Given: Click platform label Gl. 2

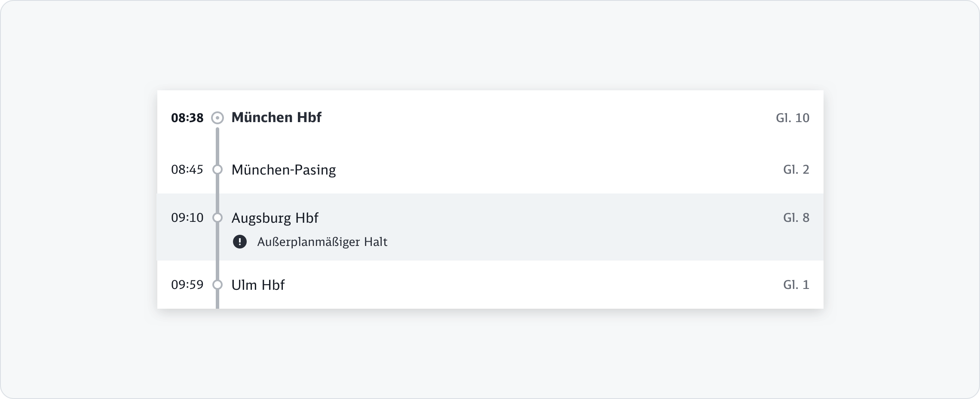Looking at the screenshot, I should [796, 170].
